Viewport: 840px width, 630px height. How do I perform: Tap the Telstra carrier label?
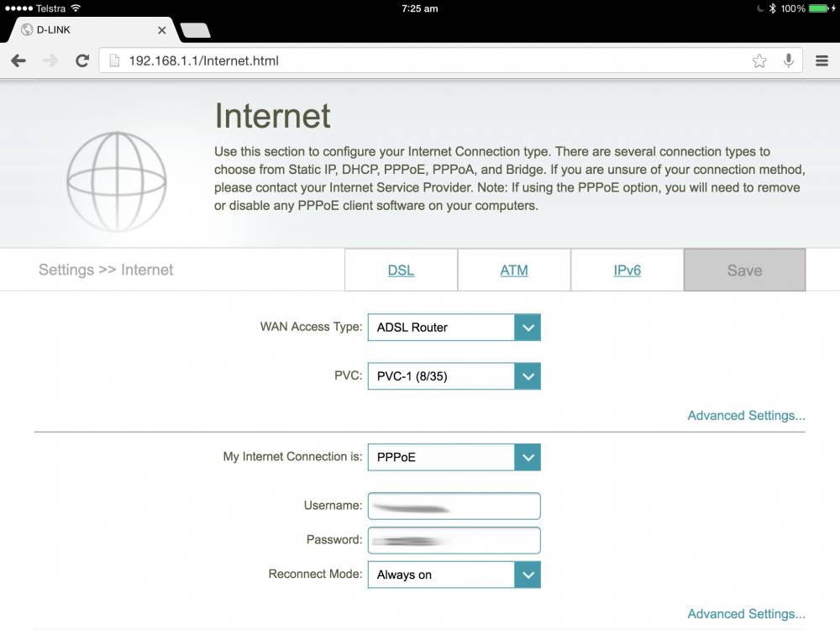[x=50, y=8]
